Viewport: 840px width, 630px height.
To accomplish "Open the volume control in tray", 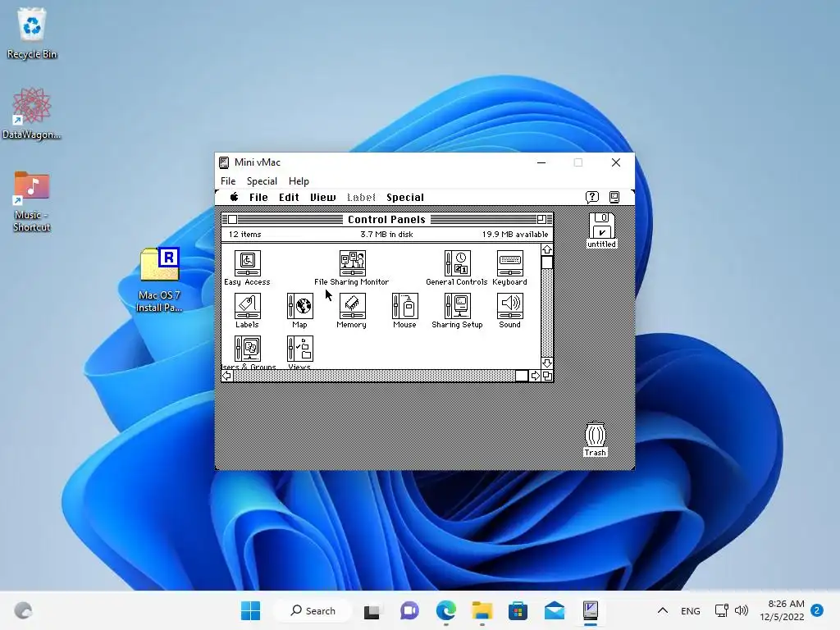I will pyautogui.click(x=742, y=610).
